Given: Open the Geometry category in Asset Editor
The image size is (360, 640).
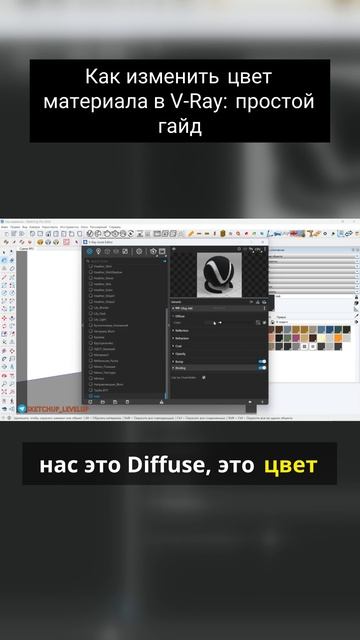Looking at the screenshot, I should pos(107,251).
